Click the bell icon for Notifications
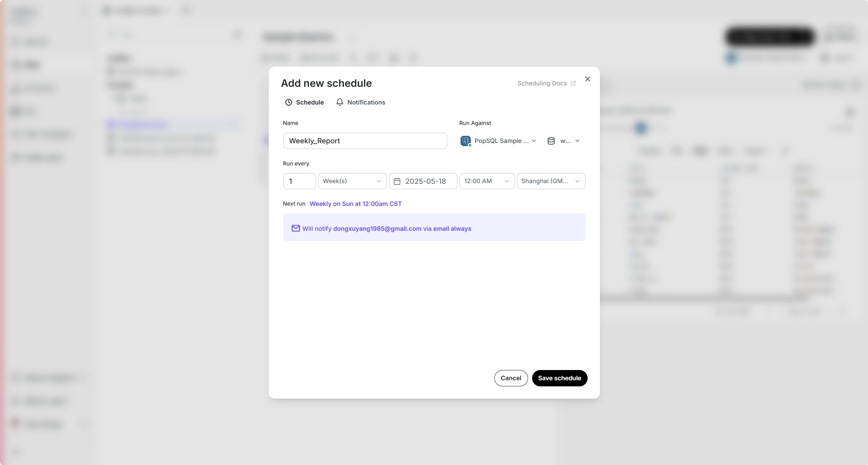868x465 pixels. pyautogui.click(x=340, y=102)
